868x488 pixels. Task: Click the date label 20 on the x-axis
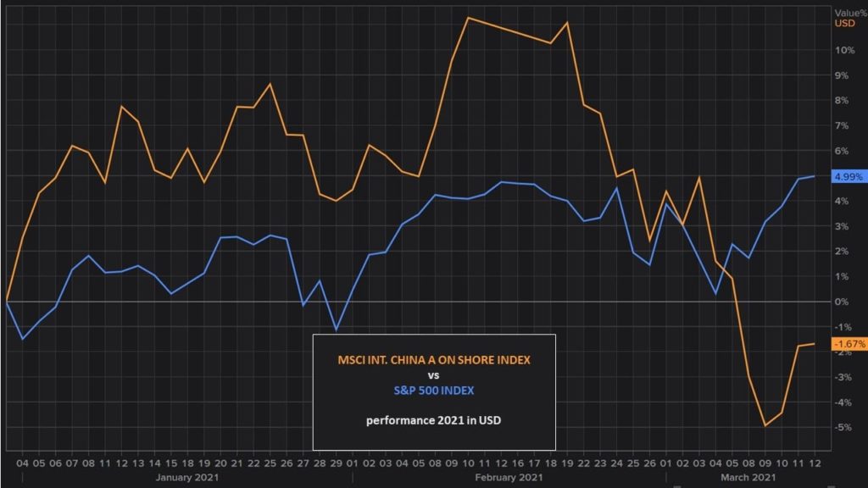[x=220, y=463]
